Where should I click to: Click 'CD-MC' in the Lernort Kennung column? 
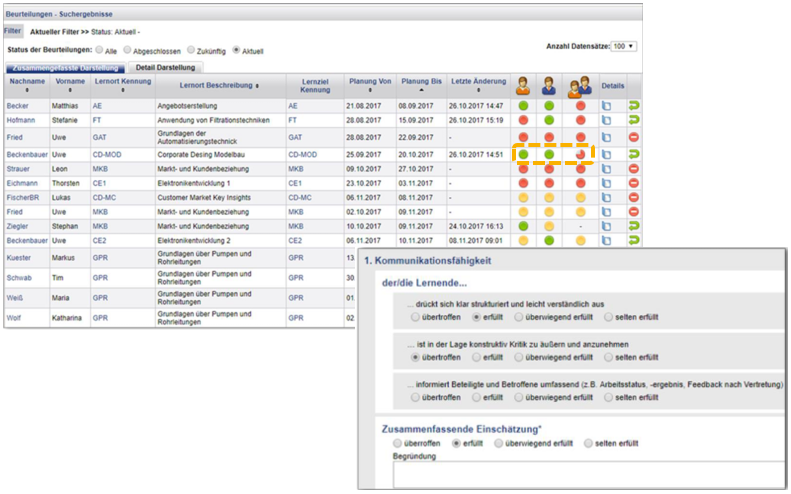[104, 198]
